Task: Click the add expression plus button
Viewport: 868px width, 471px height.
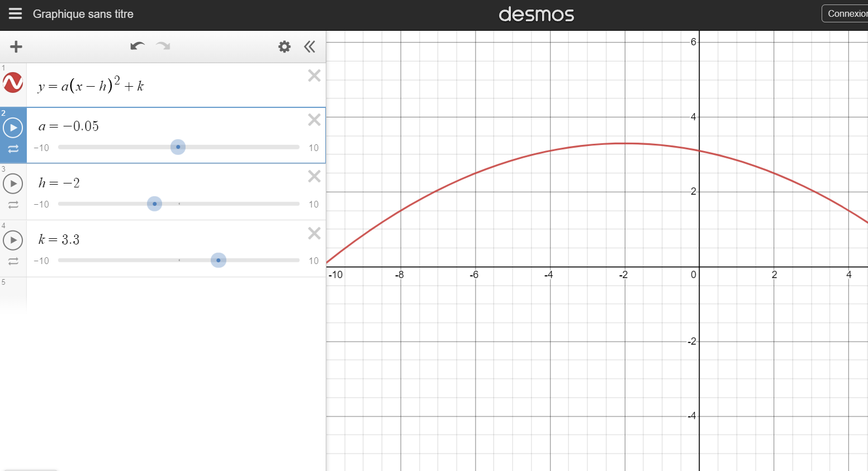Action: (16, 46)
